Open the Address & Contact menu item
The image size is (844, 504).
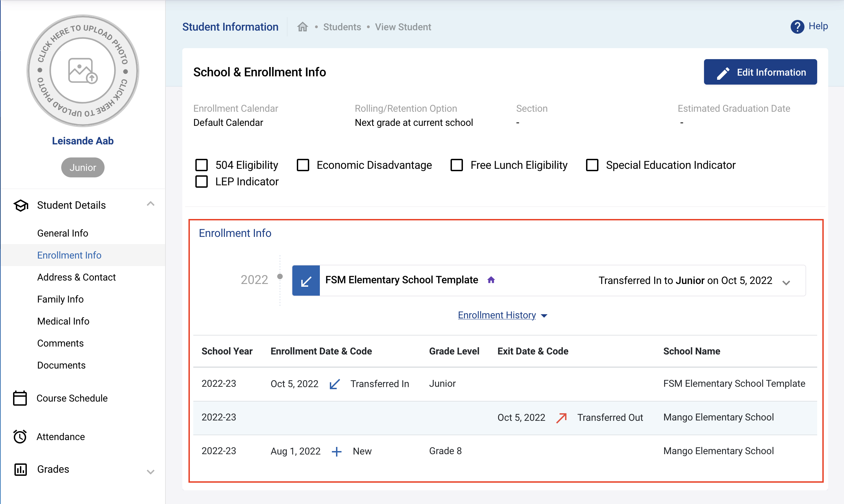[x=76, y=277]
